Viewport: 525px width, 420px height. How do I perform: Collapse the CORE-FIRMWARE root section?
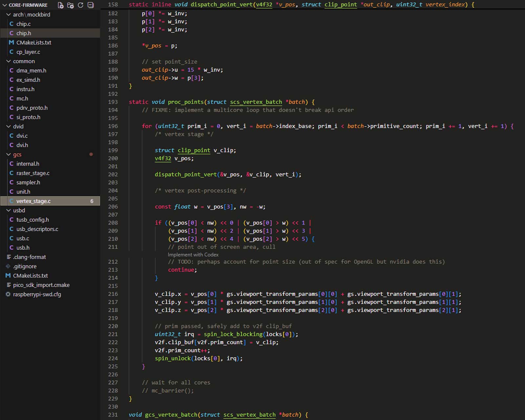[x=5, y=5]
